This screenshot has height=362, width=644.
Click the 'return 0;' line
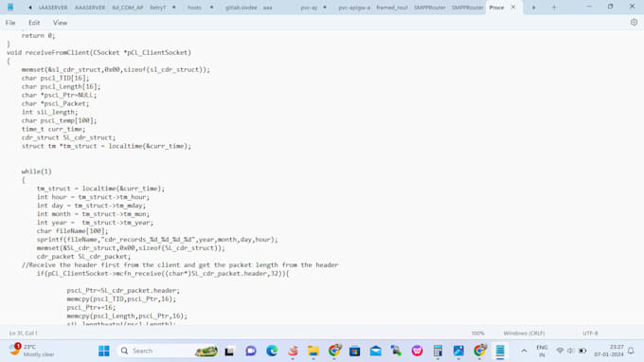click(38, 36)
